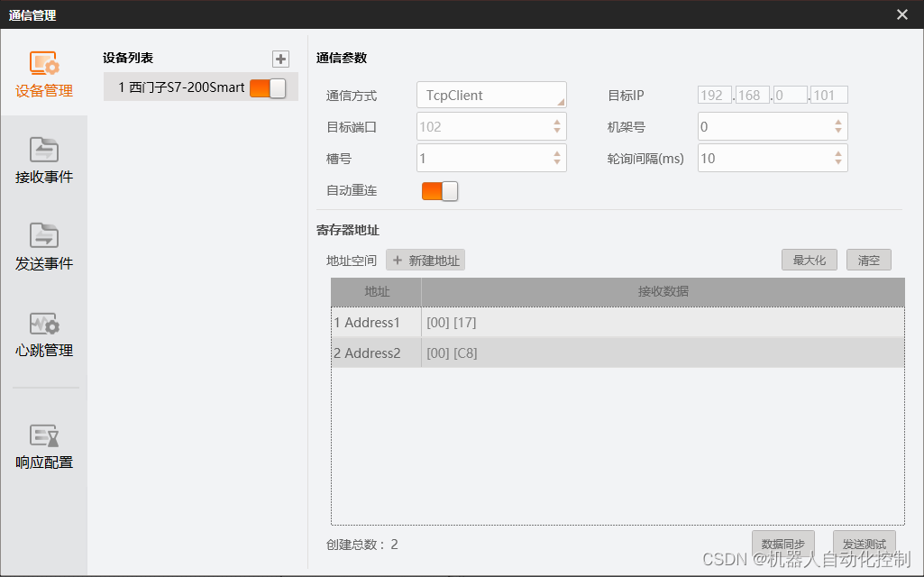
Task: Click the plus icon on 新建地址
Action: pyautogui.click(x=398, y=260)
